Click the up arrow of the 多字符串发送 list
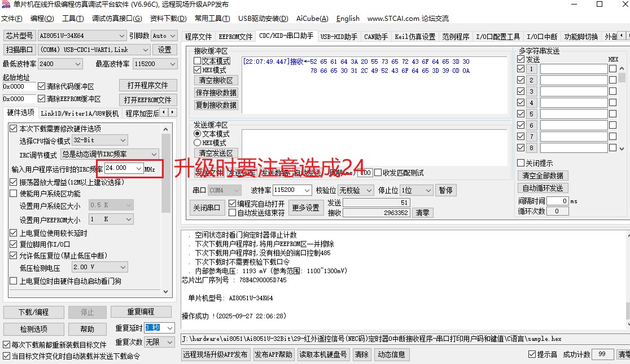The image size is (630, 364). 622,69
